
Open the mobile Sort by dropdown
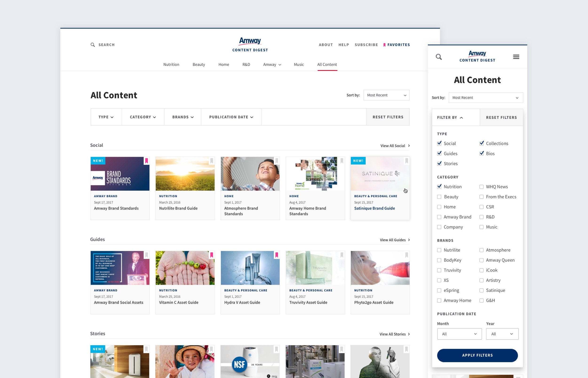tap(486, 98)
